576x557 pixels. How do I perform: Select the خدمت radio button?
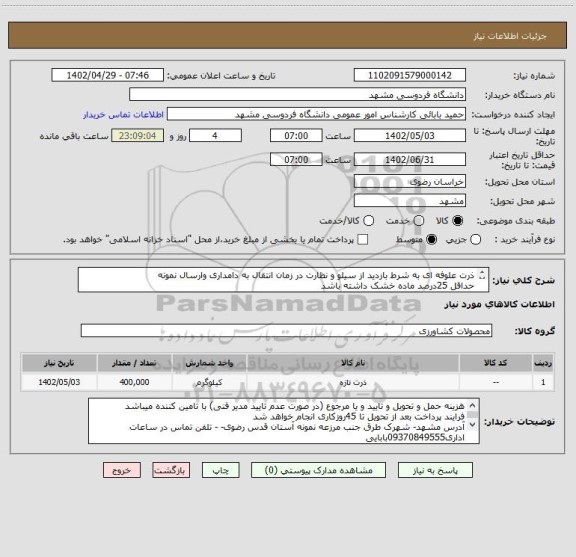(x=419, y=221)
